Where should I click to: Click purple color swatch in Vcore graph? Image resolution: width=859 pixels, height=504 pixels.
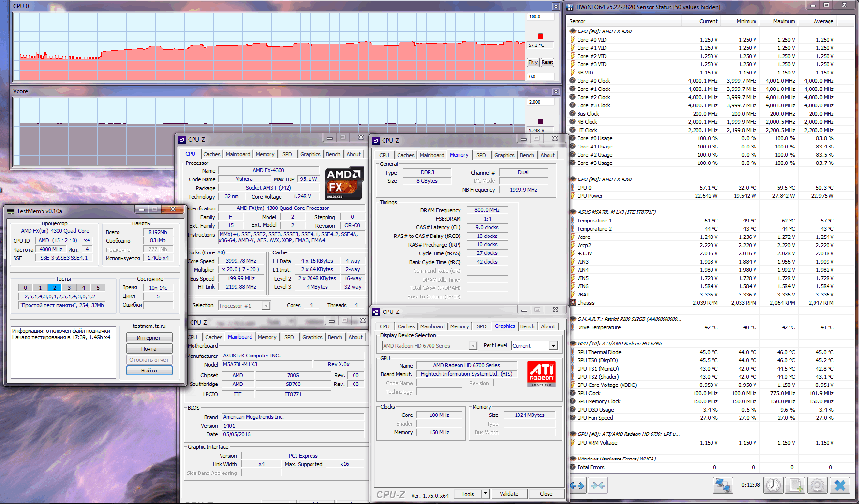click(x=541, y=121)
